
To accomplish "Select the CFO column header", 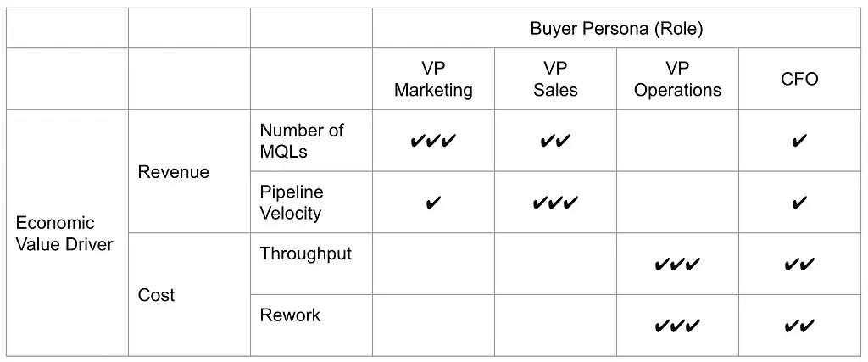I will pyautogui.click(x=799, y=79).
